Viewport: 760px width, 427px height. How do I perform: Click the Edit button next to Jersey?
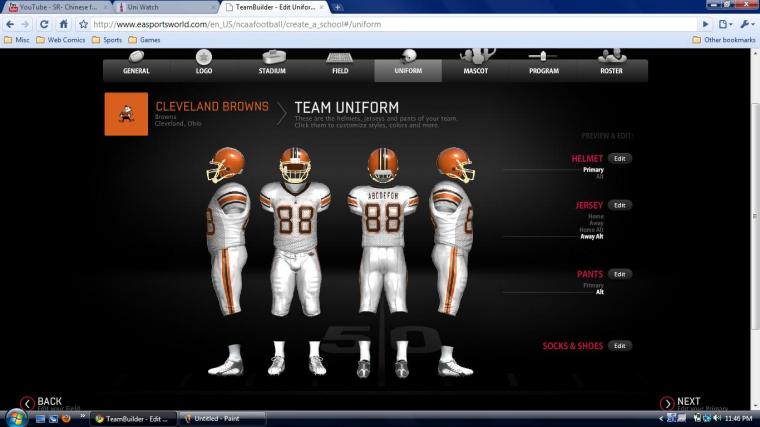619,205
